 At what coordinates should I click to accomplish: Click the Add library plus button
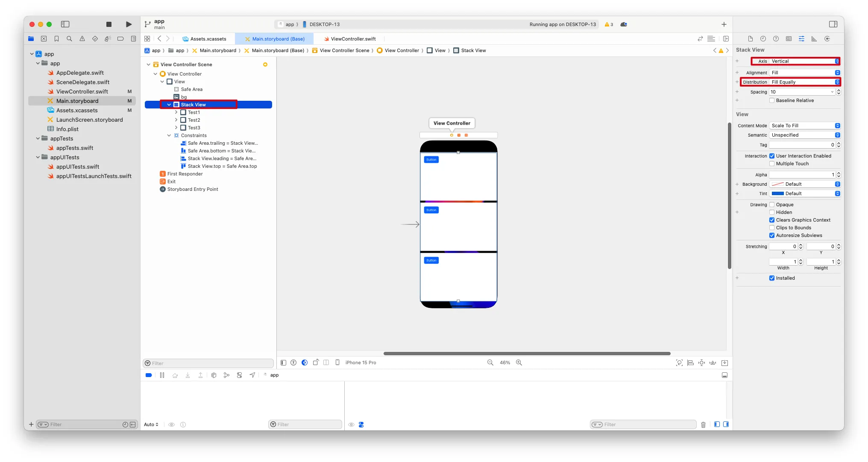click(x=724, y=24)
